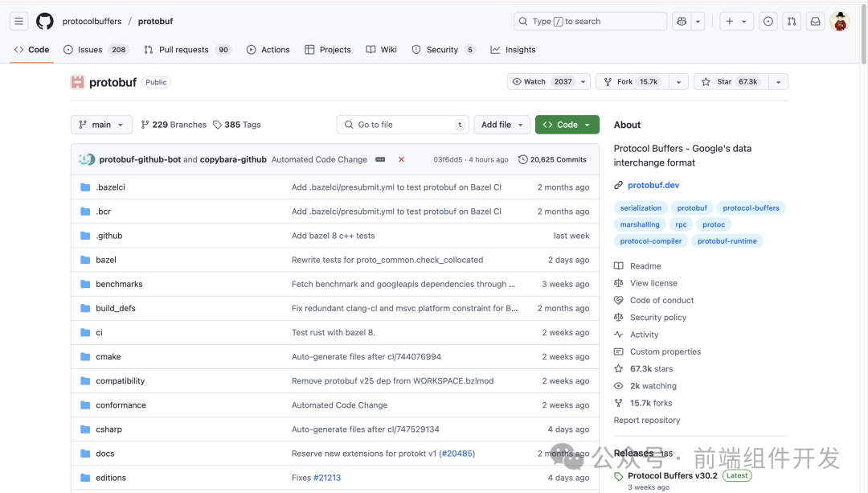Open the Insights tab
868x493 pixels.
point(513,50)
